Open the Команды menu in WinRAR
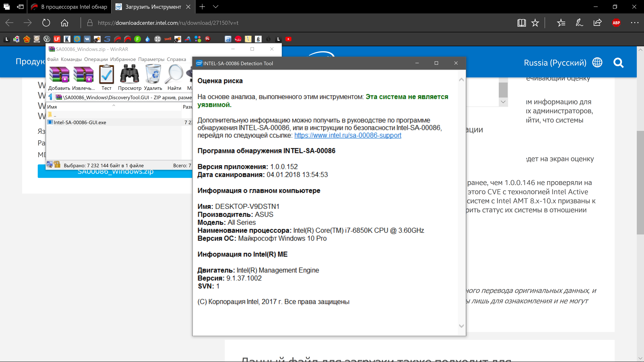644x362 pixels. click(71, 59)
